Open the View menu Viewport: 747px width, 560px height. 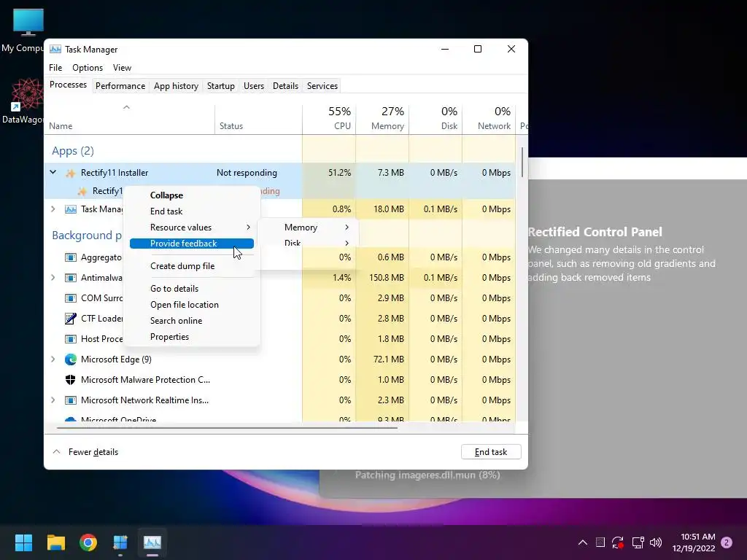click(x=122, y=68)
